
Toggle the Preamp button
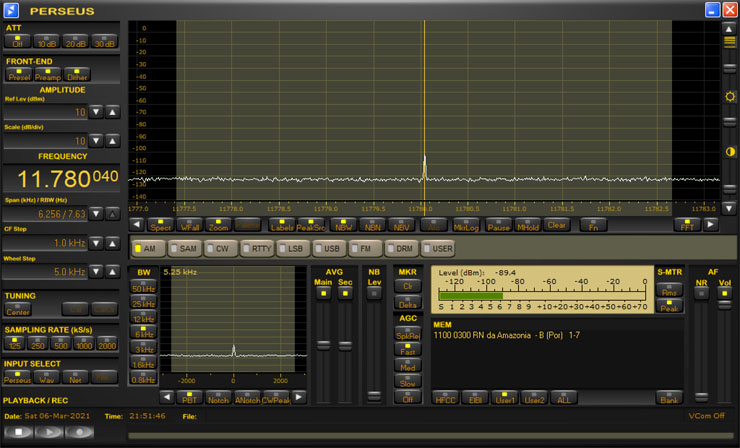point(48,75)
